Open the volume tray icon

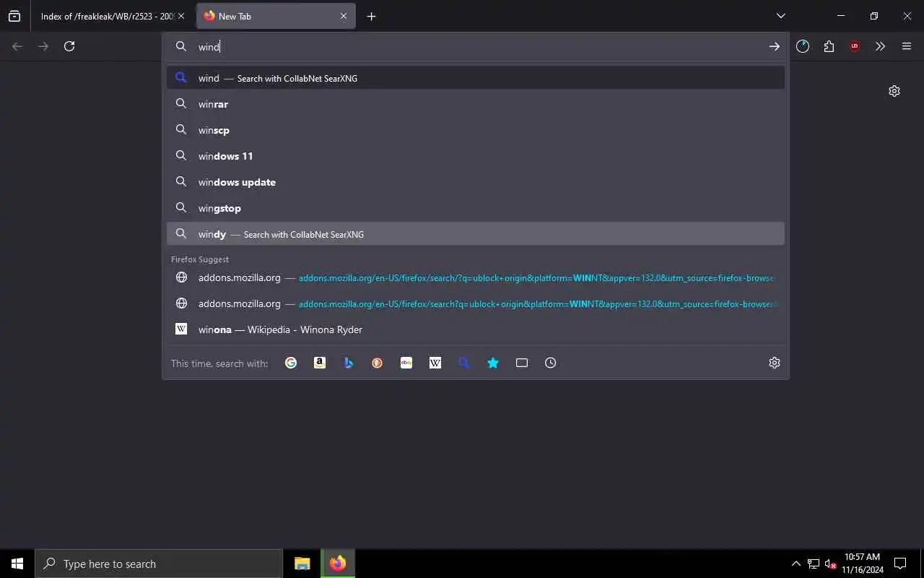(x=830, y=564)
